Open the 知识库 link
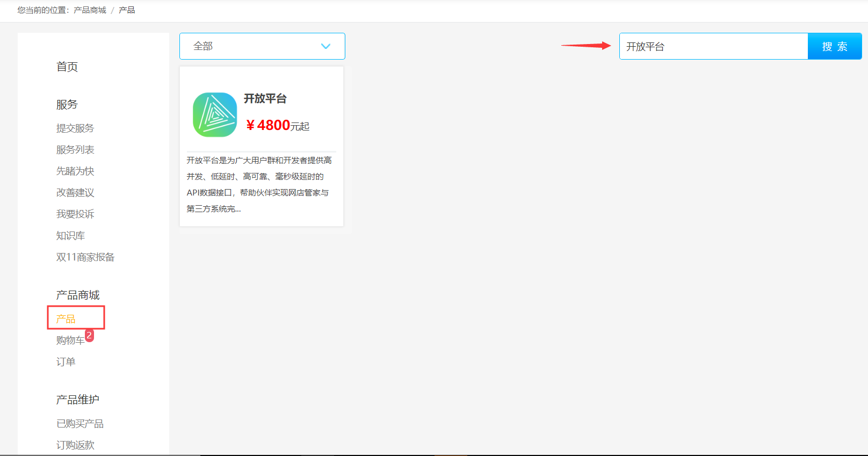868x456 pixels. point(70,236)
